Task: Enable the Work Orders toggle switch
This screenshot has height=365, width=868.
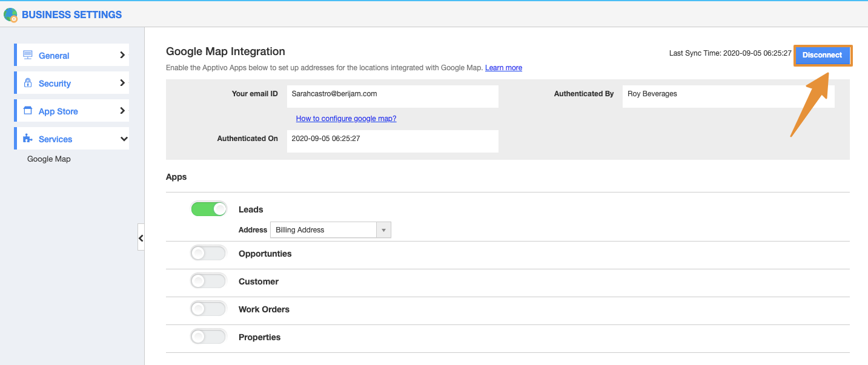Action: 208,309
